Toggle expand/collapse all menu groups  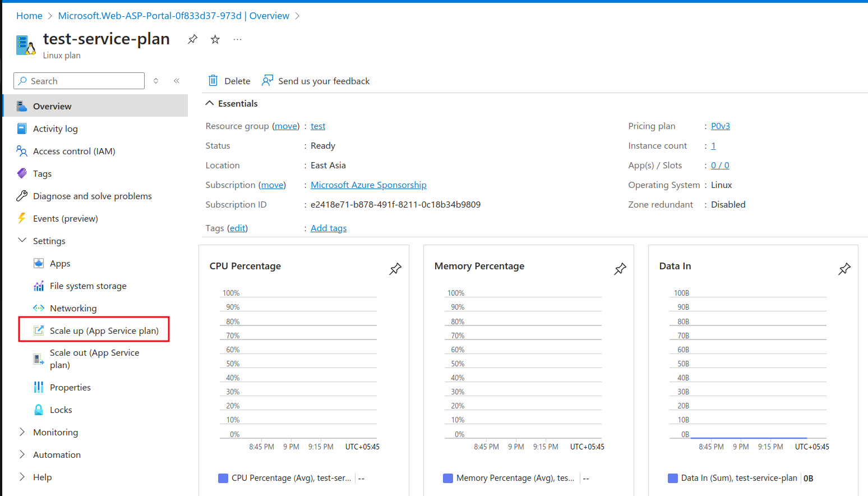tap(156, 81)
